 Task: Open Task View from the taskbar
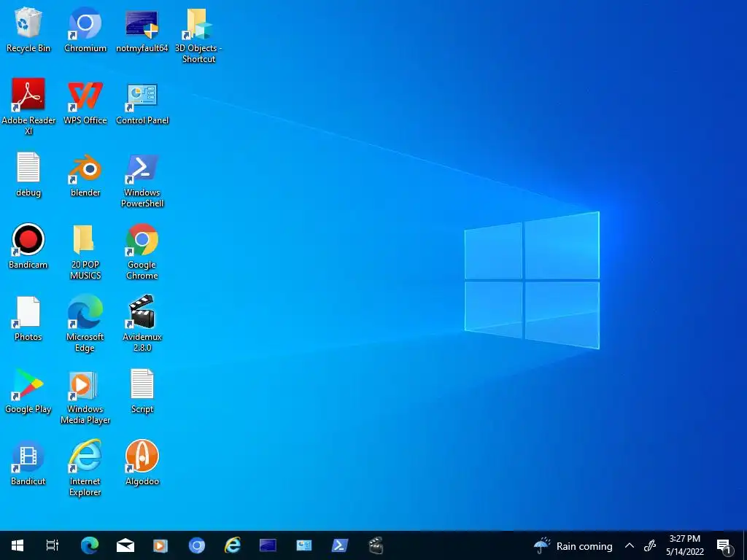pos(52,545)
